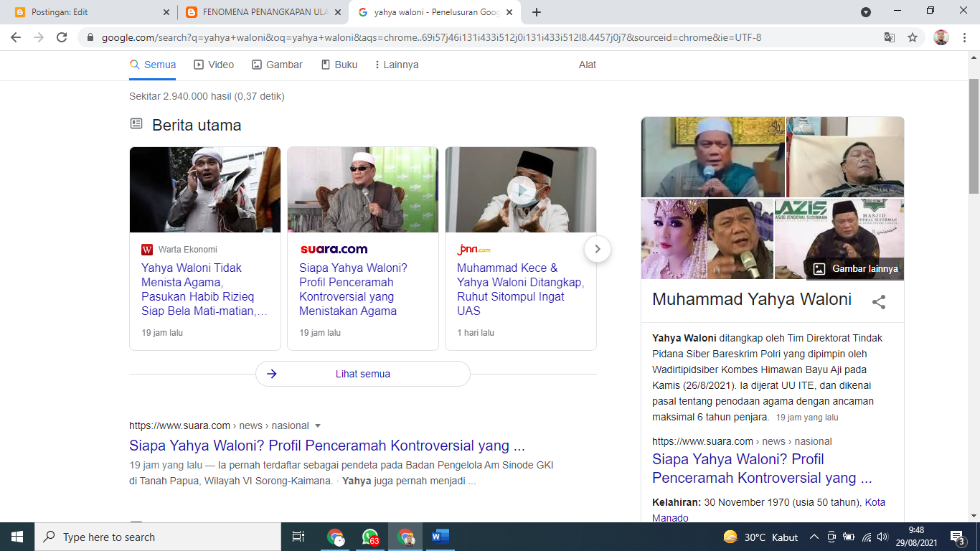The width and height of the screenshot is (980, 551).
Task: Select the Gambar search filter
Action: pos(277,65)
